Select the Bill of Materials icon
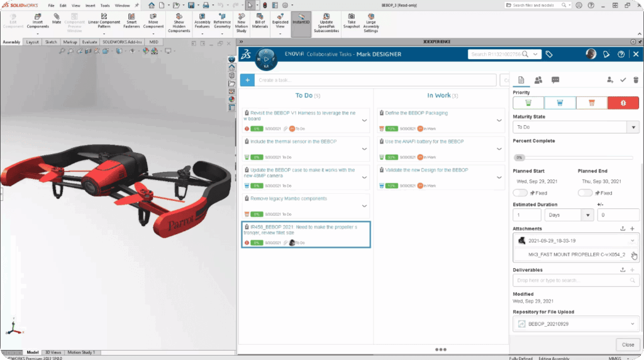The image size is (644, 360). tap(260, 23)
